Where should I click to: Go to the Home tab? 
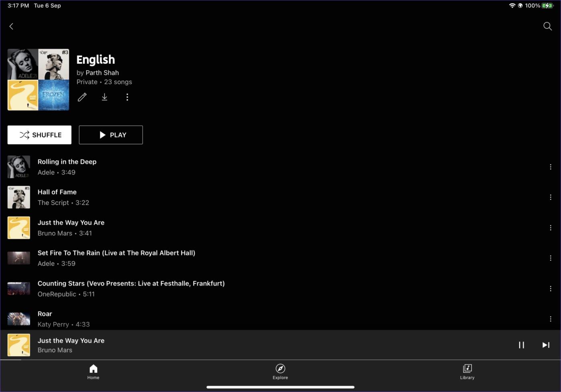click(93, 372)
